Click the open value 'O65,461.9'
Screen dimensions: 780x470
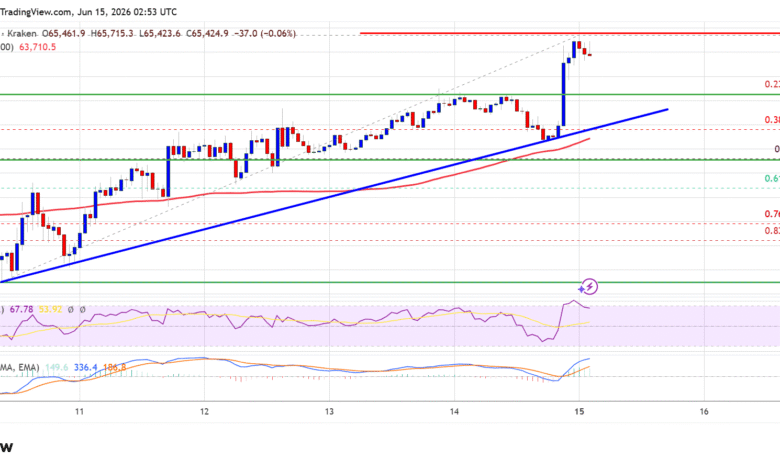(63, 33)
